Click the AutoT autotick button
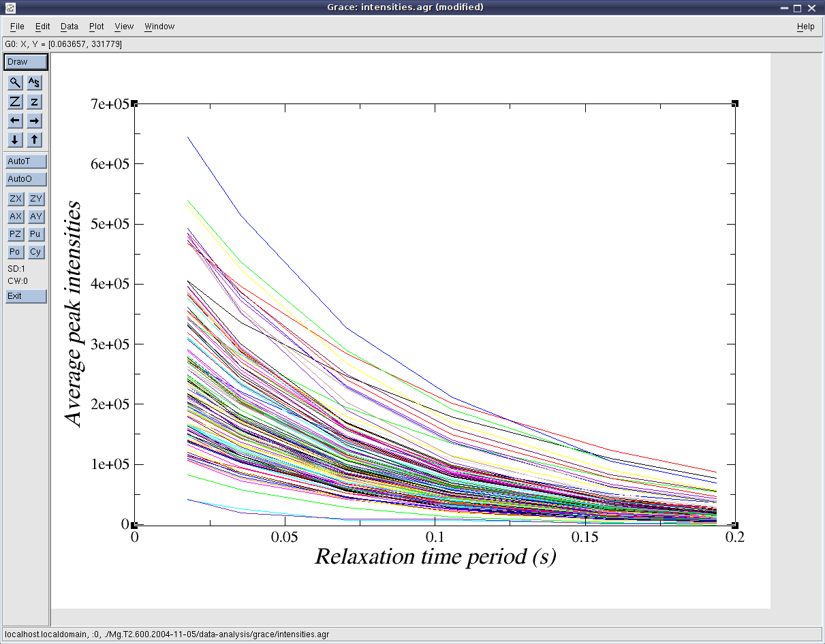Viewport: 825px width, 644px height. click(x=26, y=161)
